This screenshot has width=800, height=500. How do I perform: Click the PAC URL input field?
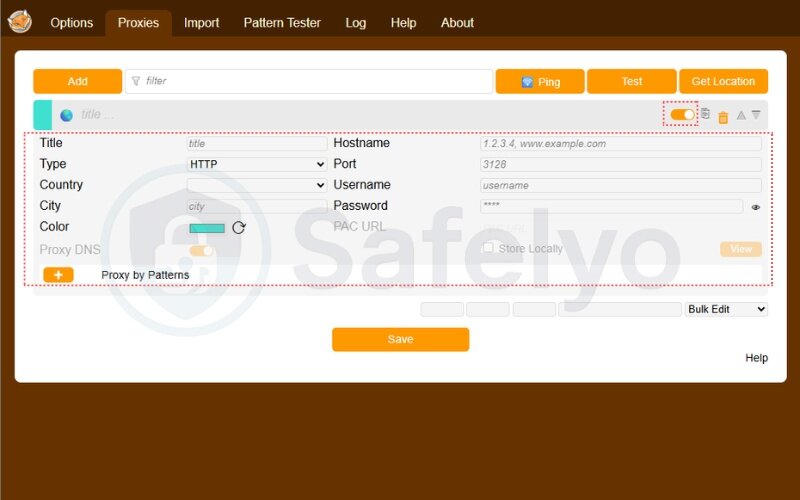point(620,228)
